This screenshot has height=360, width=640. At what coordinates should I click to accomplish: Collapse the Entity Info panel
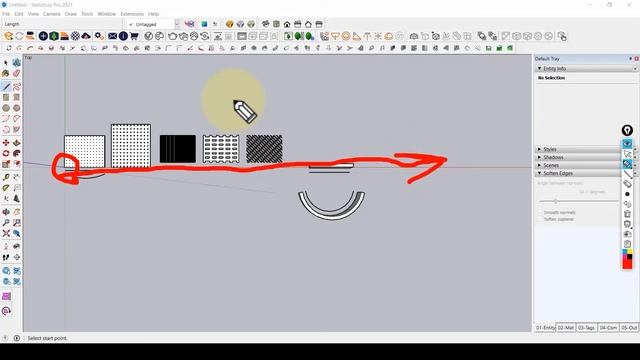(540, 69)
